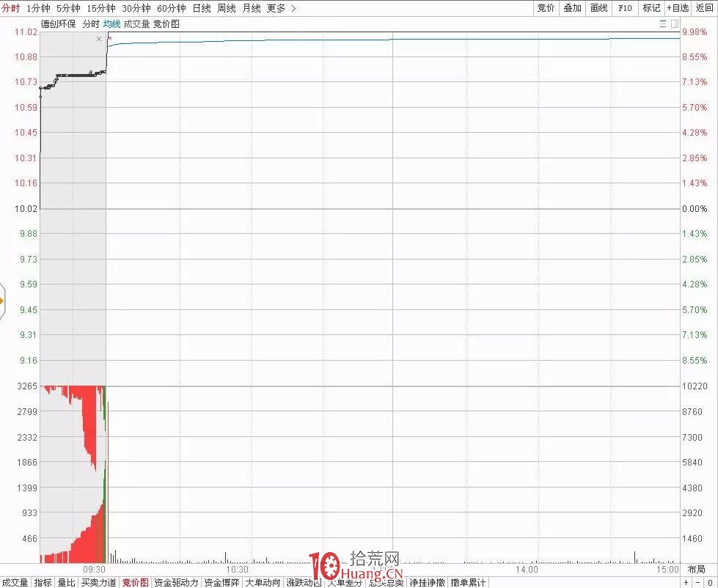Select the 分时 timeframe tab

point(11,8)
